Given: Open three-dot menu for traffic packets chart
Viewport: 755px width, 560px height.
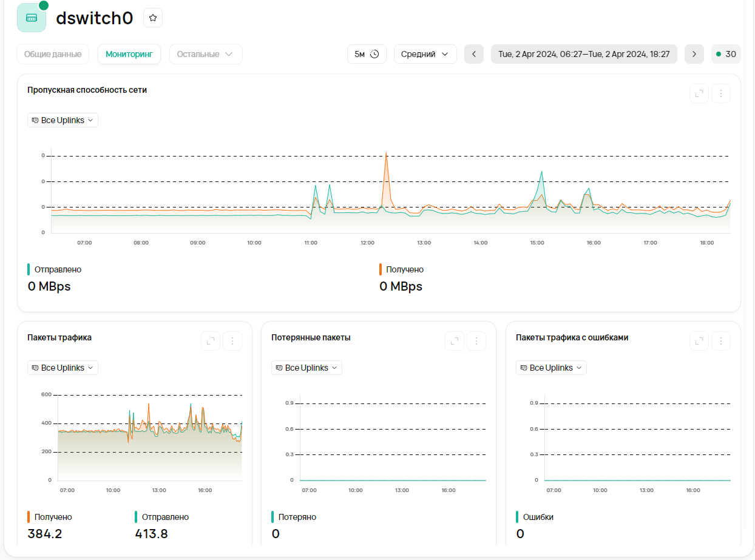Looking at the screenshot, I should click(x=232, y=341).
